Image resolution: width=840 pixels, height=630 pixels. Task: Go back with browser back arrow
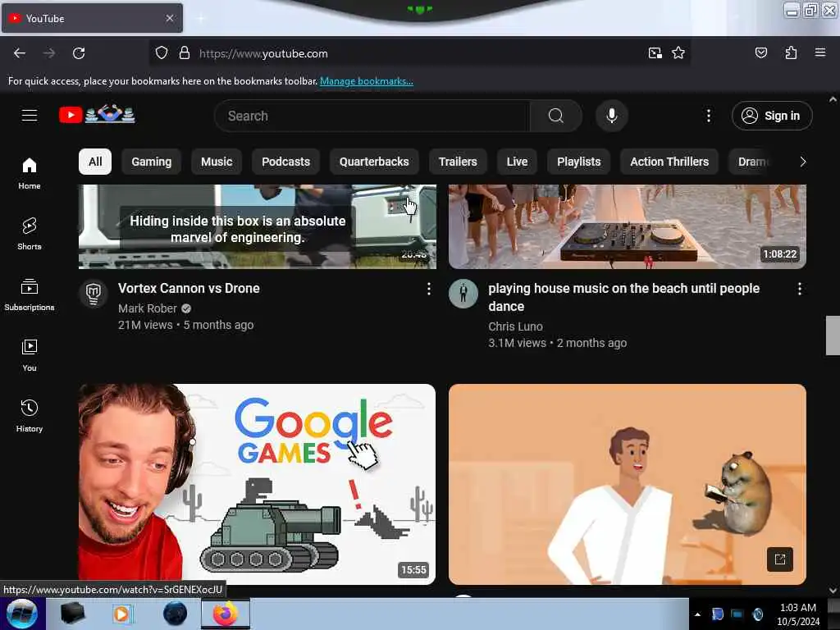(20, 53)
